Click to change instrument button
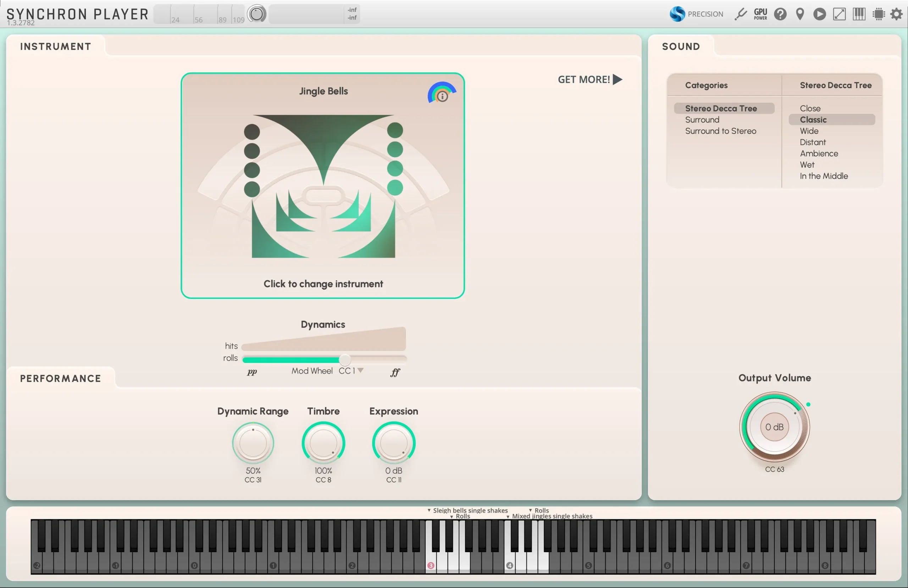Viewport: 908px width, 588px height. click(323, 284)
